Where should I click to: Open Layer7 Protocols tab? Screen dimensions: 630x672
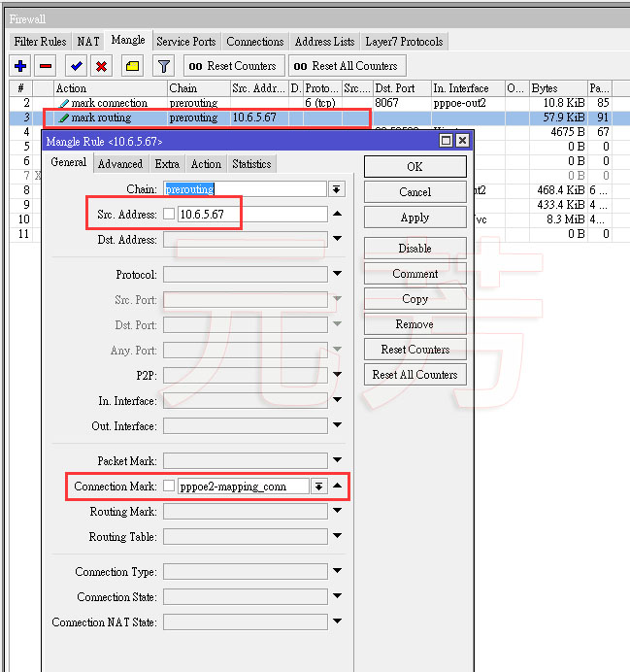(x=404, y=42)
